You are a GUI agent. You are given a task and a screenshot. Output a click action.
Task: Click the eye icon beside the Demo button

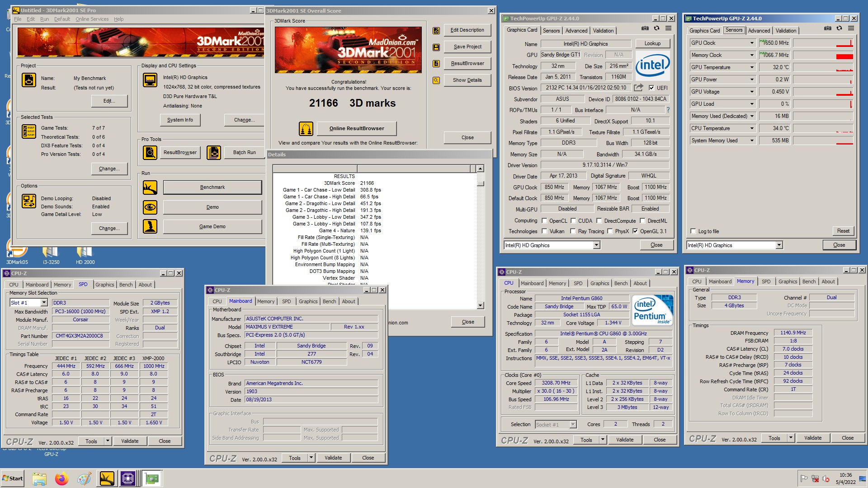point(150,207)
